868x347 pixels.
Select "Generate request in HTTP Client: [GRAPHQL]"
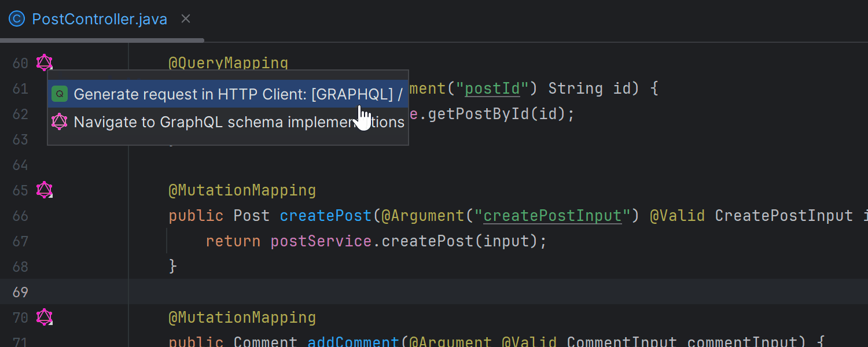[x=231, y=93]
